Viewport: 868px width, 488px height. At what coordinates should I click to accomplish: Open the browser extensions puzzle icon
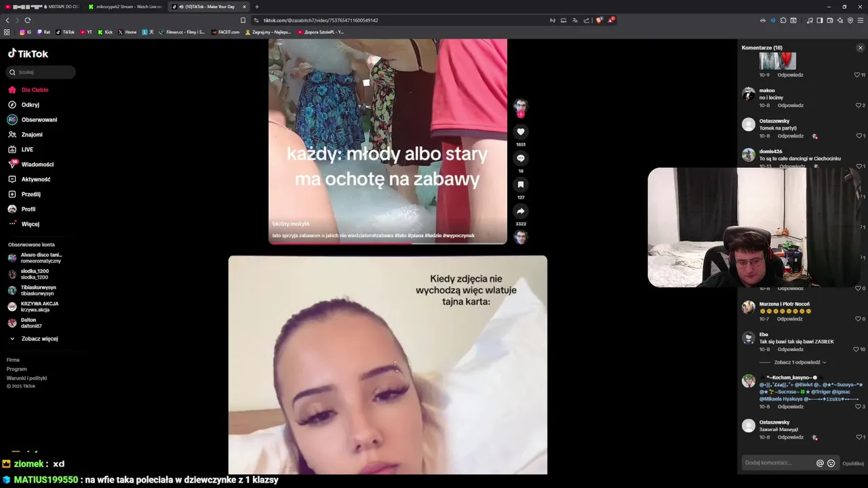tap(783, 20)
